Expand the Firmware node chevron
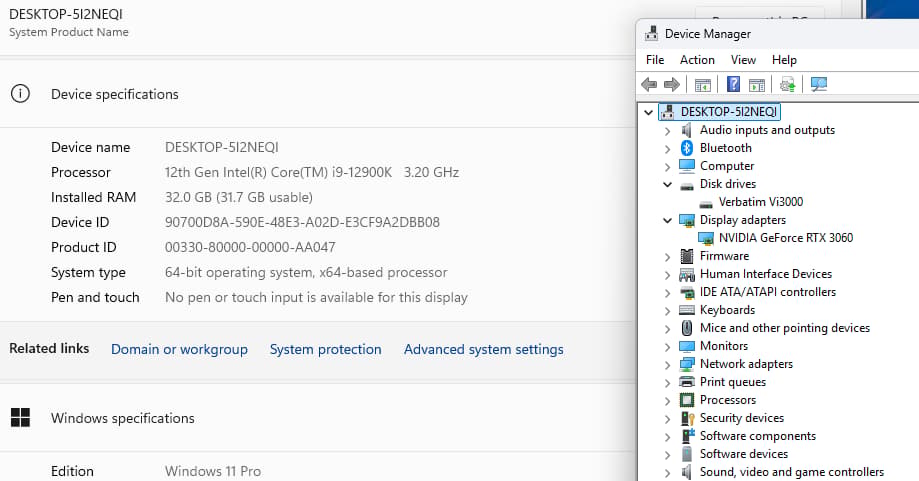The height and width of the screenshot is (481, 919). [667, 257]
